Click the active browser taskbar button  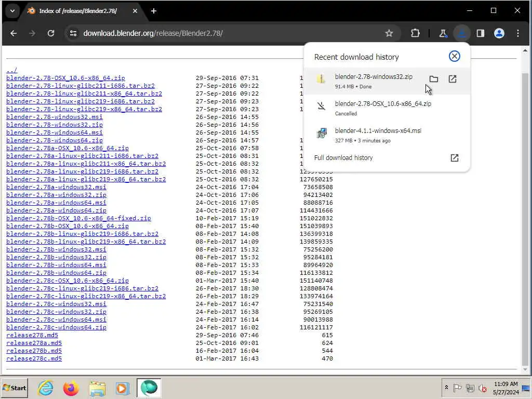coord(149,388)
